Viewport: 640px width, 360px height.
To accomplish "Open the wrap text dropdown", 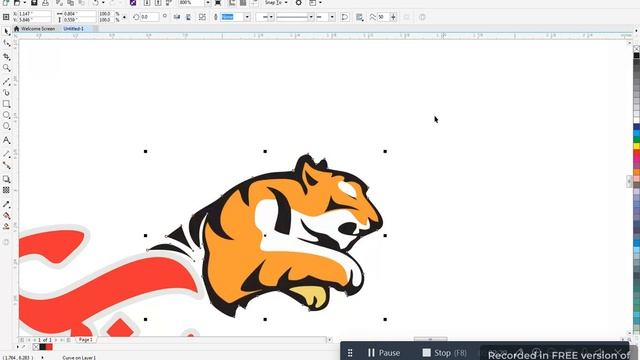I will tap(359, 17).
